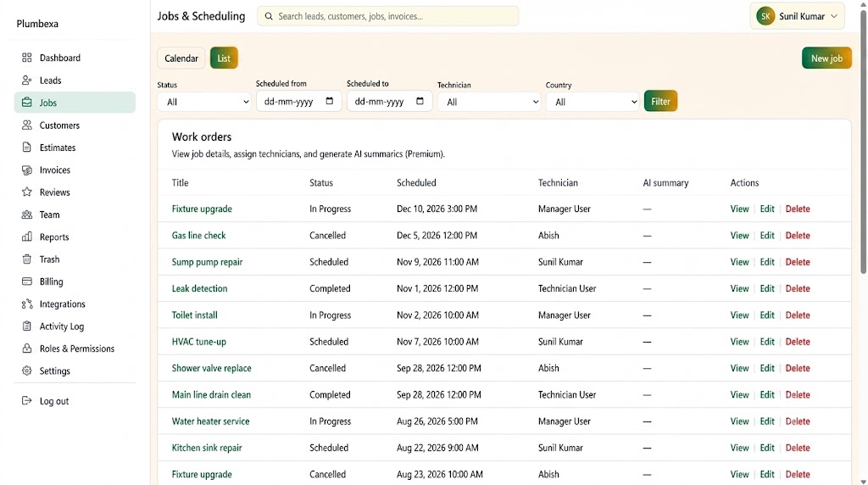Click the 'Nov 9, 2026 11:00 AM' cell
Screen dimensions: 868x485
[x=437, y=262]
